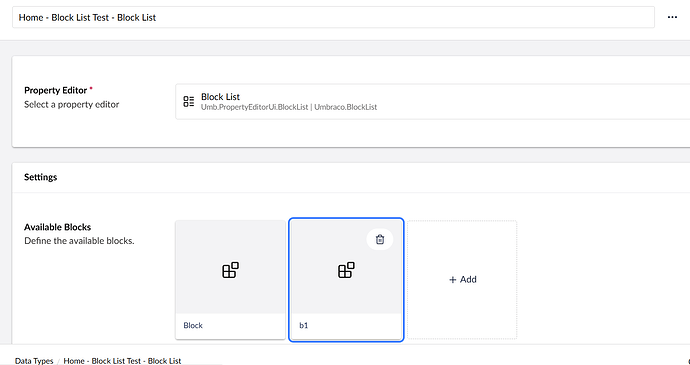690x365 pixels.
Task: Click 'Define the available blocks' description
Action: point(79,241)
